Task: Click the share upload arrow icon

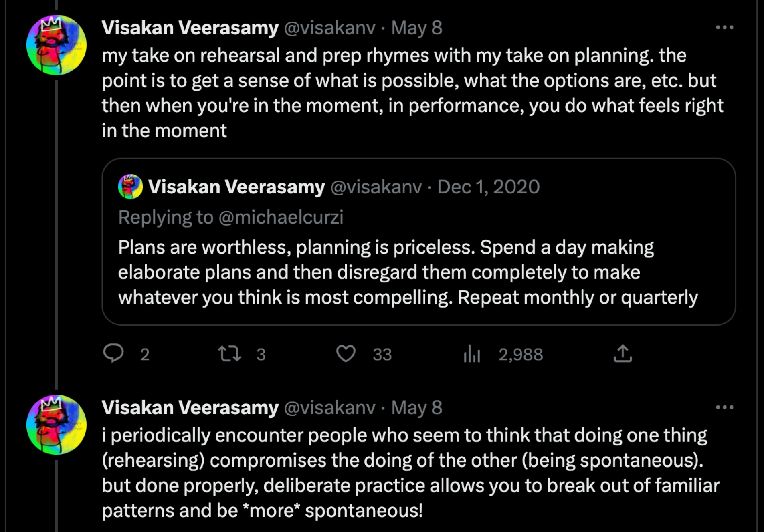Action: pyautogui.click(x=623, y=353)
